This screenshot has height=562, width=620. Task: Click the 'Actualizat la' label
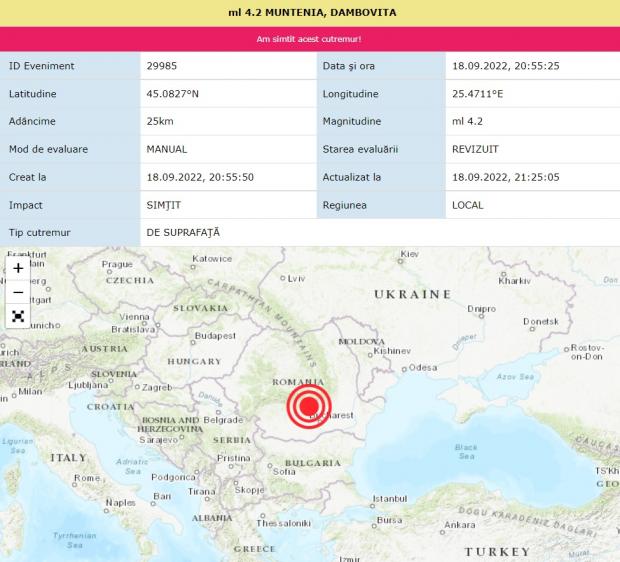click(352, 177)
